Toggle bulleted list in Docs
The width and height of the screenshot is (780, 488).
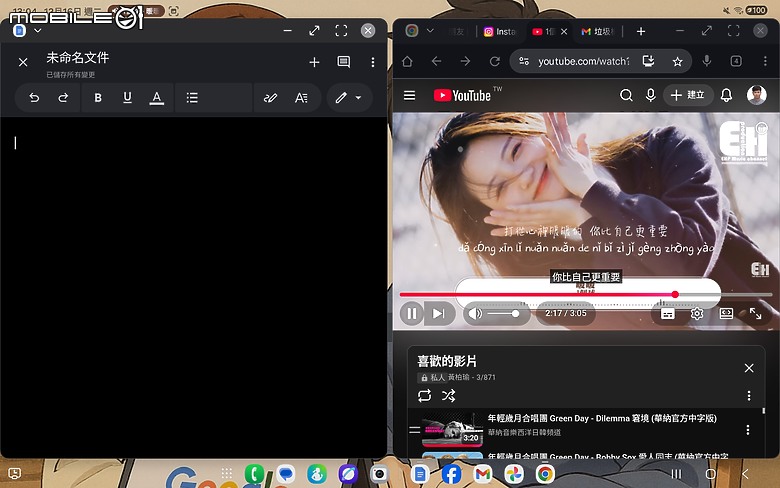(x=192, y=98)
